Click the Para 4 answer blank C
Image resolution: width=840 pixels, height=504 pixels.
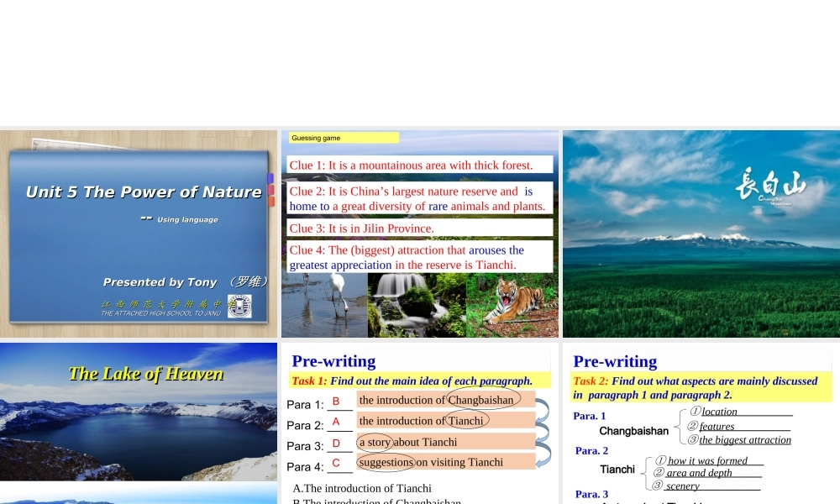pos(337,464)
